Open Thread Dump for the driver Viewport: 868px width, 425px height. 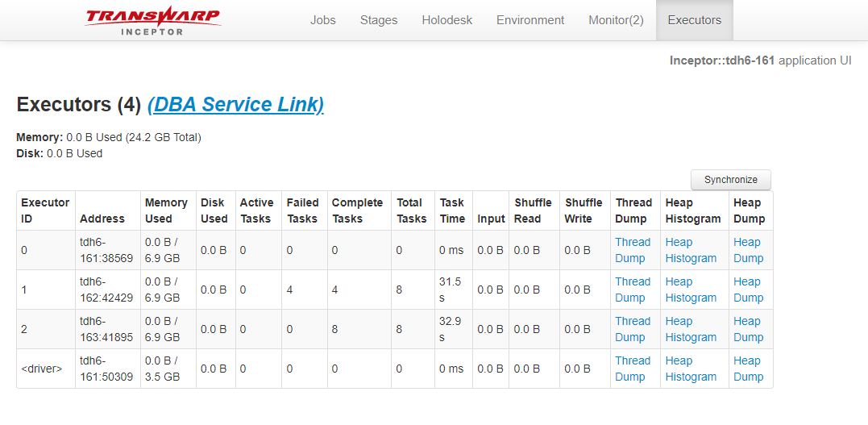tap(633, 369)
